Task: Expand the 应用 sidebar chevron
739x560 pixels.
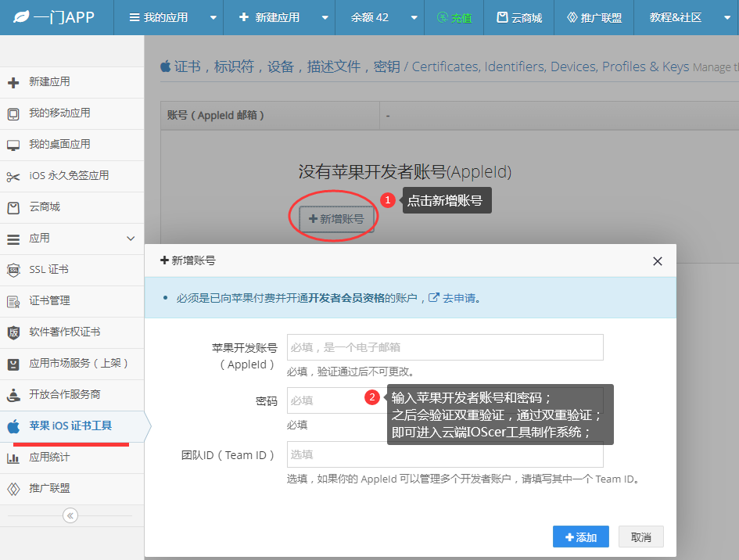Action: [x=131, y=239]
